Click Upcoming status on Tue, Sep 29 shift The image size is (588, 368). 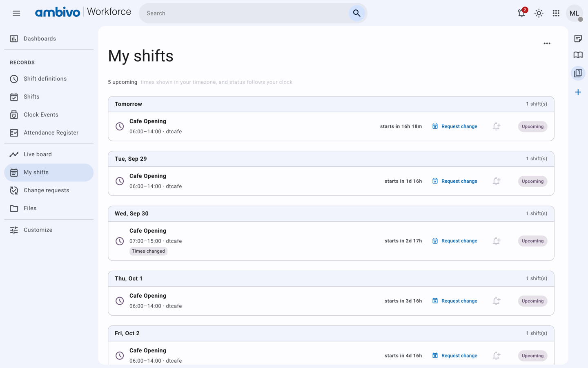[x=532, y=181]
